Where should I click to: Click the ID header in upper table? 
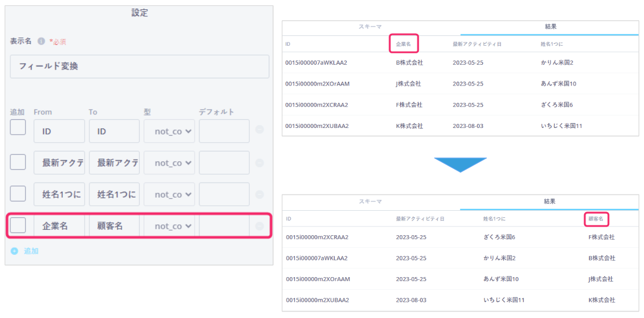(288, 44)
